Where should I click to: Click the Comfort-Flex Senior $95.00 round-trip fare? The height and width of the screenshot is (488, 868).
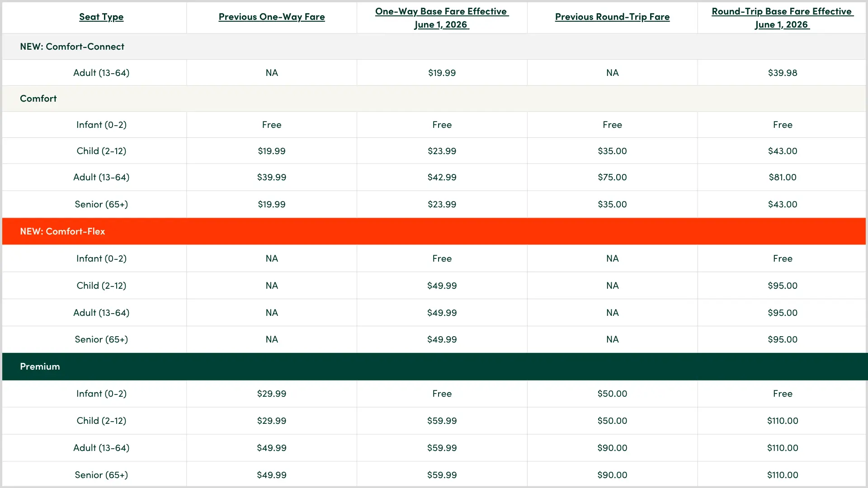tap(783, 339)
